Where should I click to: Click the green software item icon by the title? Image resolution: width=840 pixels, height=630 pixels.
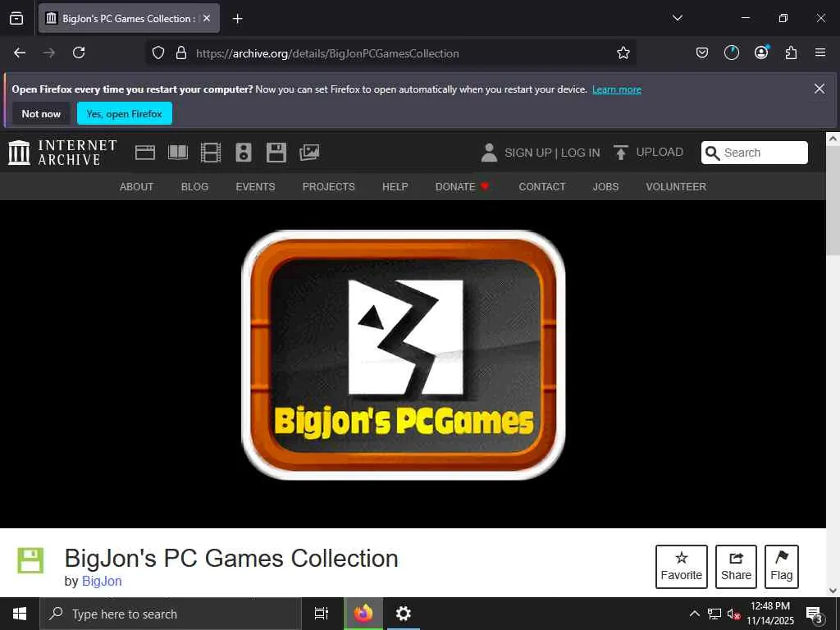[x=30, y=560]
